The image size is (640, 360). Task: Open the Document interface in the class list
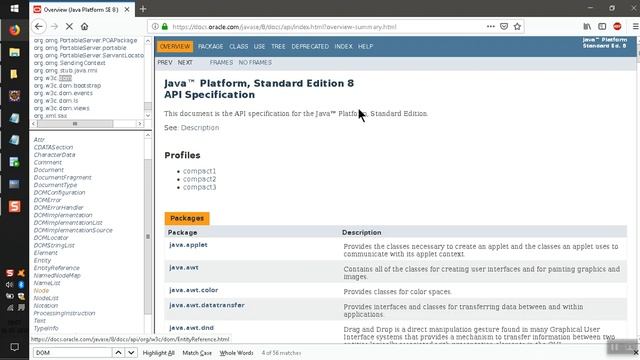[x=49, y=170]
